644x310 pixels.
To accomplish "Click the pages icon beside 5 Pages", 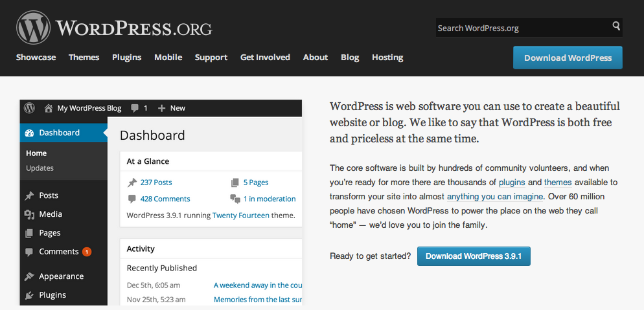I will [x=235, y=183].
